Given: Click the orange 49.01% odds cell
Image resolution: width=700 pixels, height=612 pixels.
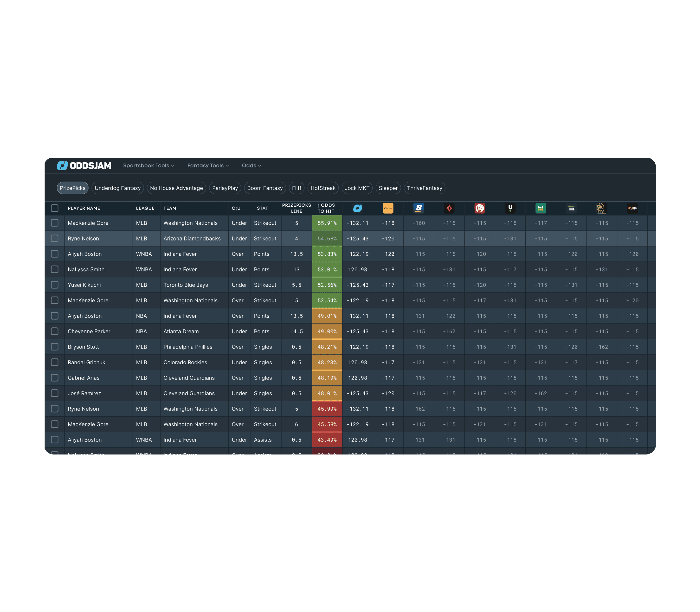Looking at the screenshot, I should pos(327,316).
